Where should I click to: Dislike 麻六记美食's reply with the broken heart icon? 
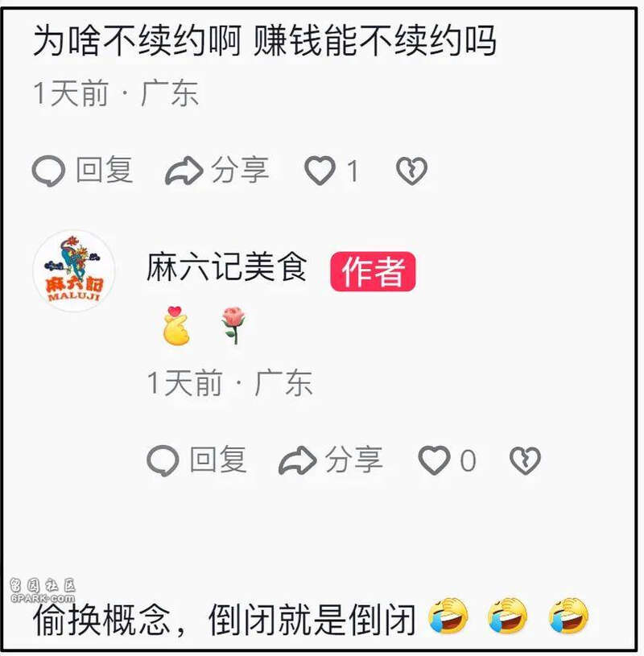[x=525, y=460]
